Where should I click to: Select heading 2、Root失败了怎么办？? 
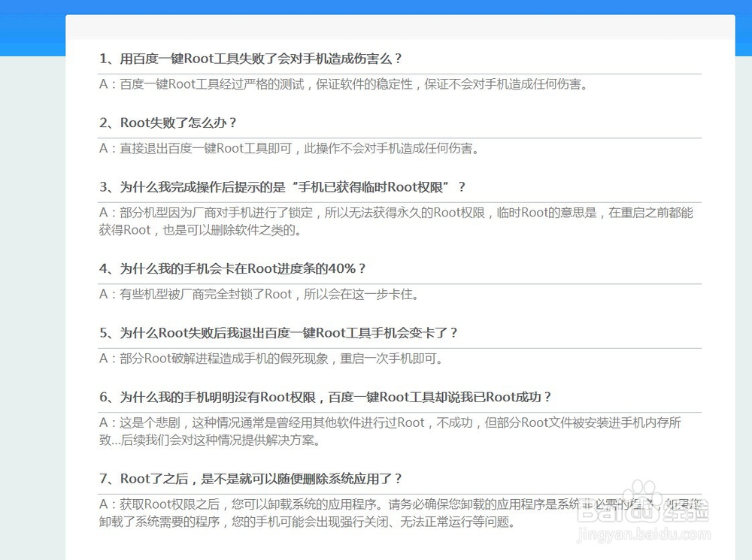pos(168,123)
